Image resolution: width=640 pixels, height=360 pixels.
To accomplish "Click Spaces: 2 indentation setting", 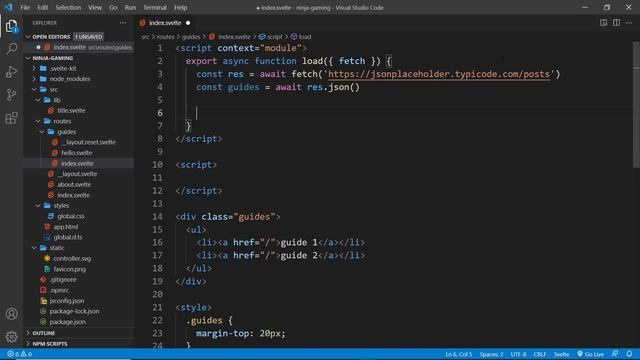I will tap(491, 354).
